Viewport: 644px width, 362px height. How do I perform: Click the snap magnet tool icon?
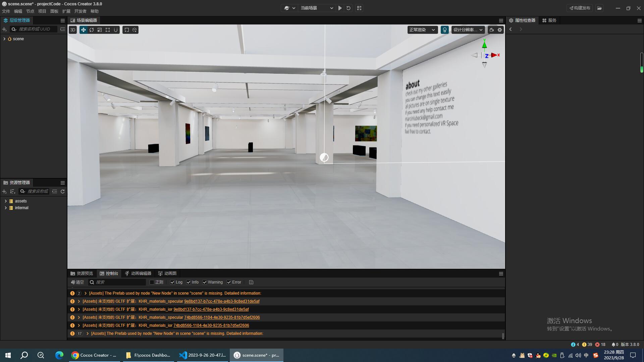point(116,30)
